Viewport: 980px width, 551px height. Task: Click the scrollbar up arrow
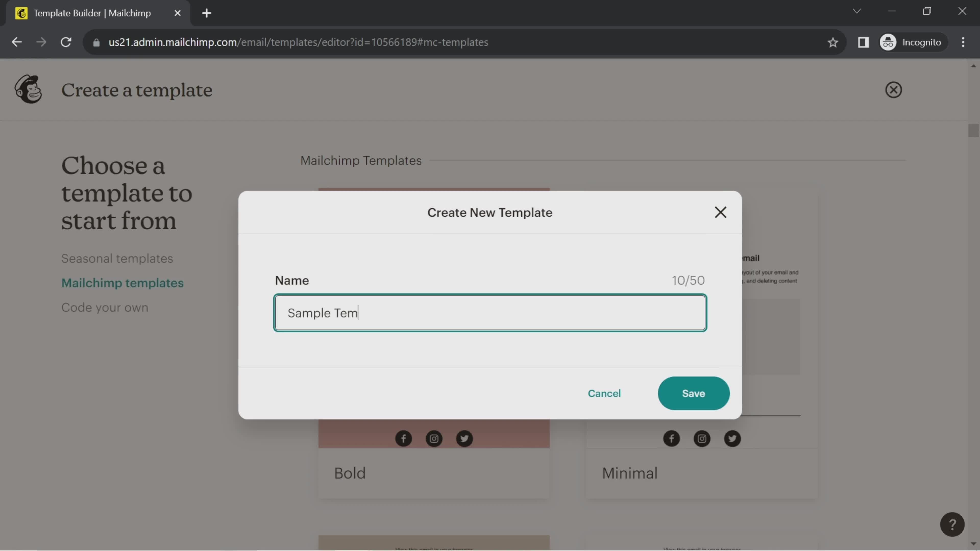pyautogui.click(x=973, y=66)
